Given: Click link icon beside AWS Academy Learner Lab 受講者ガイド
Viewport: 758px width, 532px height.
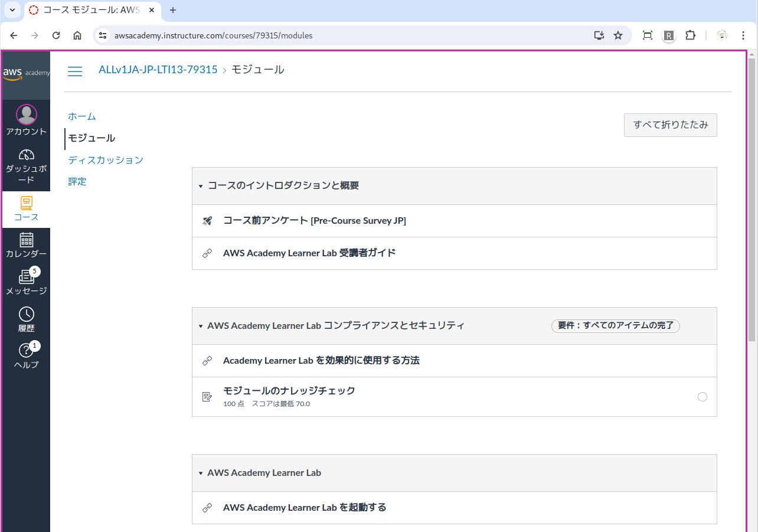Looking at the screenshot, I should (207, 253).
